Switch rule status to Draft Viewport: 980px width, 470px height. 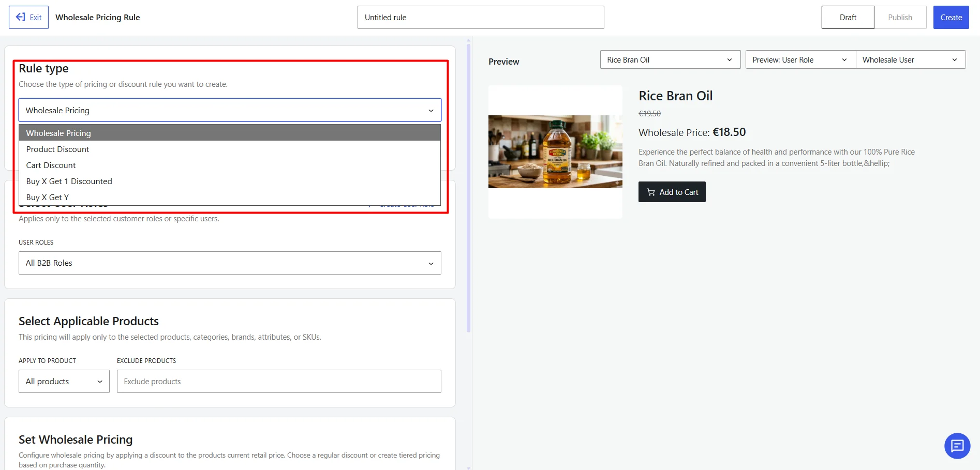pos(848,17)
